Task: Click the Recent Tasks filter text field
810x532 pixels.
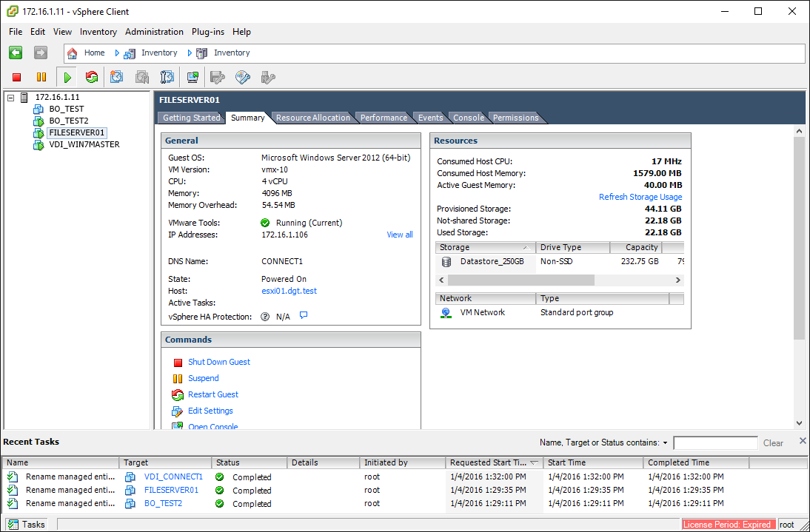Action: (x=715, y=442)
